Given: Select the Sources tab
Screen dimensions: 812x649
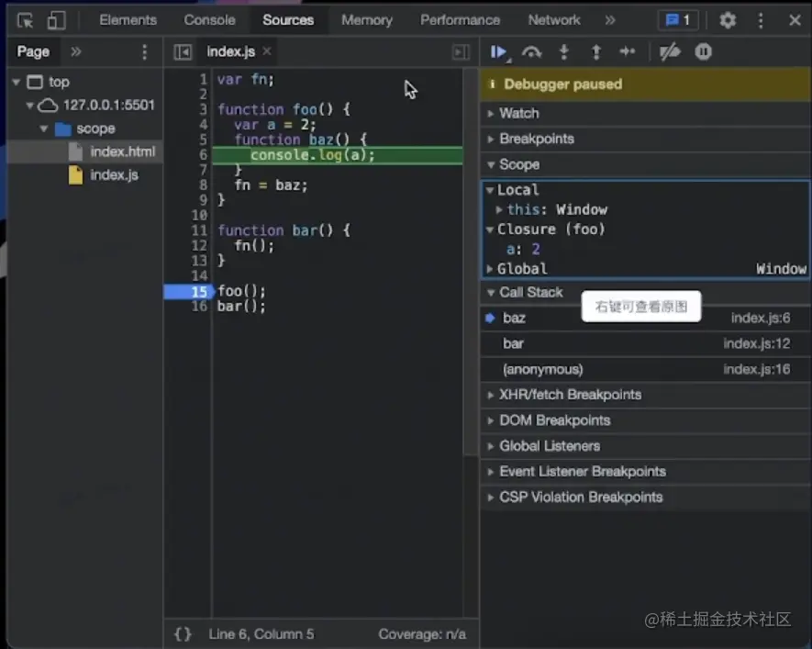Looking at the screenshot, I should 288,20.
